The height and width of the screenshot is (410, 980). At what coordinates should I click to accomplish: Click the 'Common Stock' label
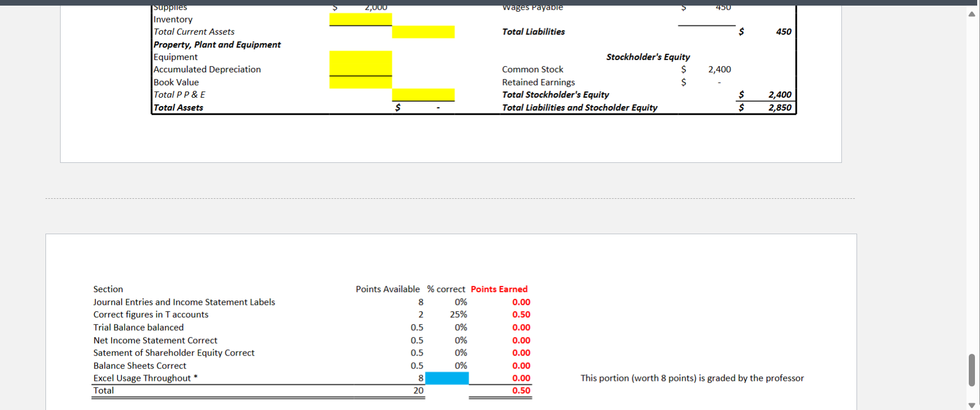click(x=533, y=69)
